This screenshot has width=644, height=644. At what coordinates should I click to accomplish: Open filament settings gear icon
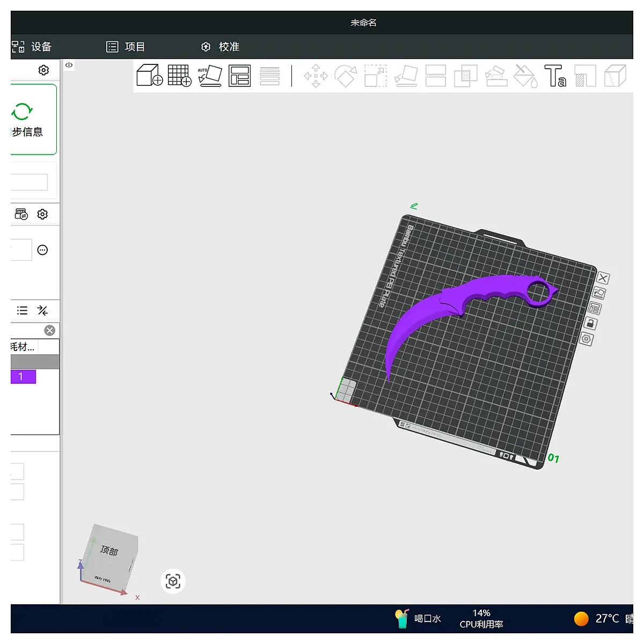coord(42,215)
